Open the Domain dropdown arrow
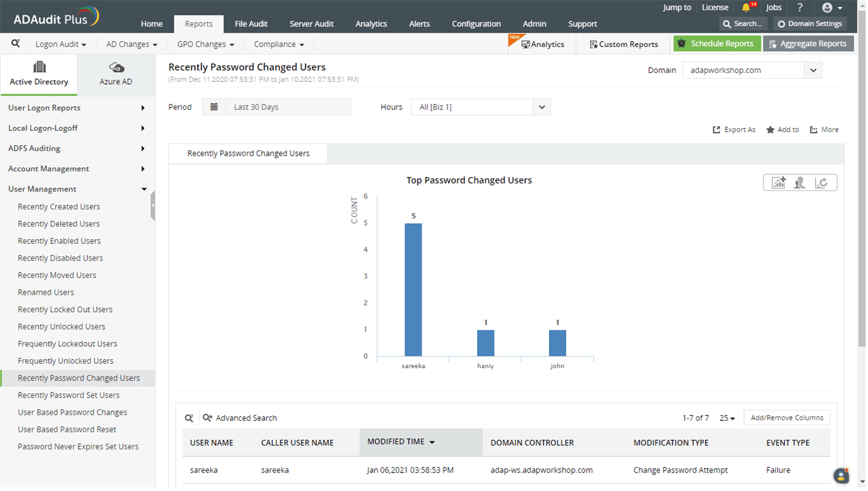This screenshot has height=491, width=868. tap(813, 70)
